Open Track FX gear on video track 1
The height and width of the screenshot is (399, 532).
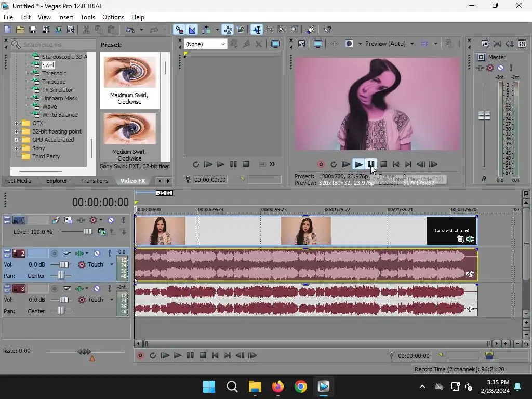(x=93, y=220)
